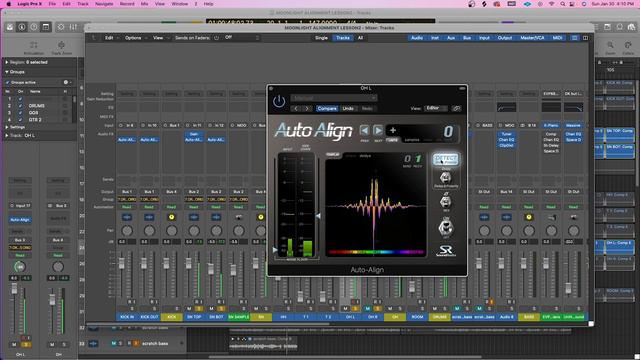Click Undo in the plugin header

tap(348, 109)
